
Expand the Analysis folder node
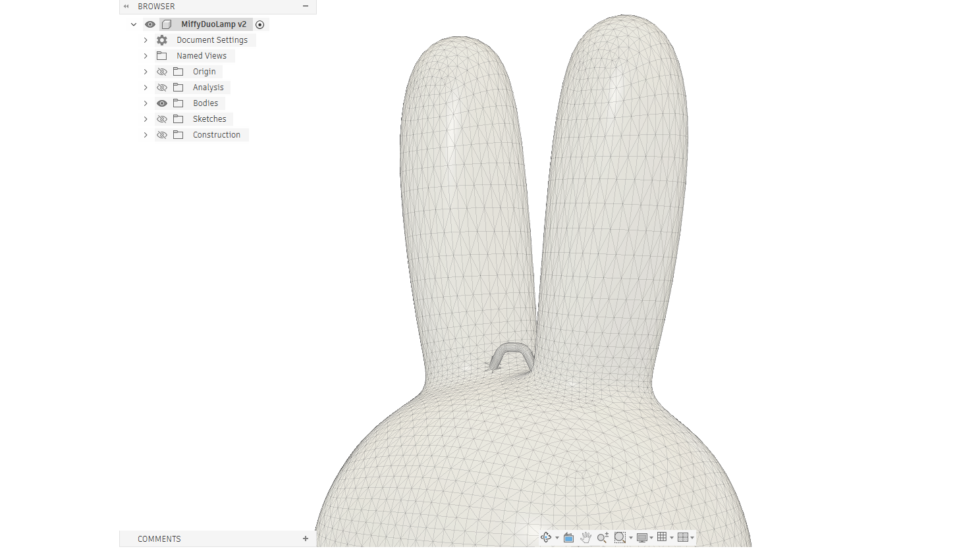[146, 88]
